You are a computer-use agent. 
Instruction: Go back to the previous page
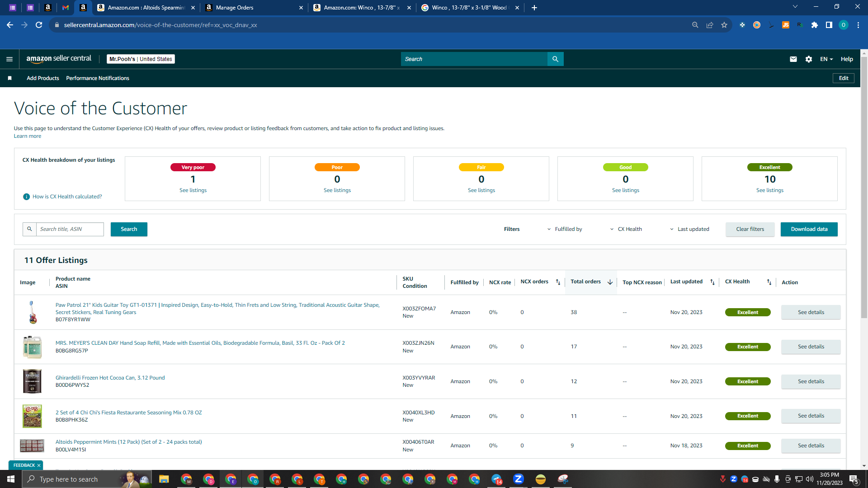coord(10,25)
